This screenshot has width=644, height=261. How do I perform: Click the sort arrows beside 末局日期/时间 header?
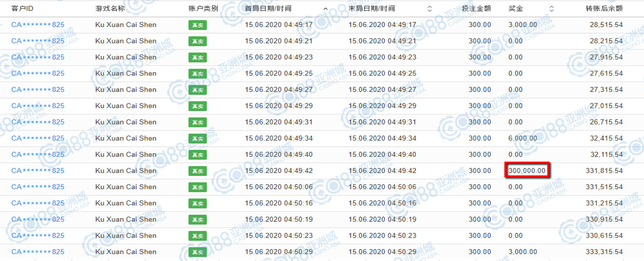(429, 9)
